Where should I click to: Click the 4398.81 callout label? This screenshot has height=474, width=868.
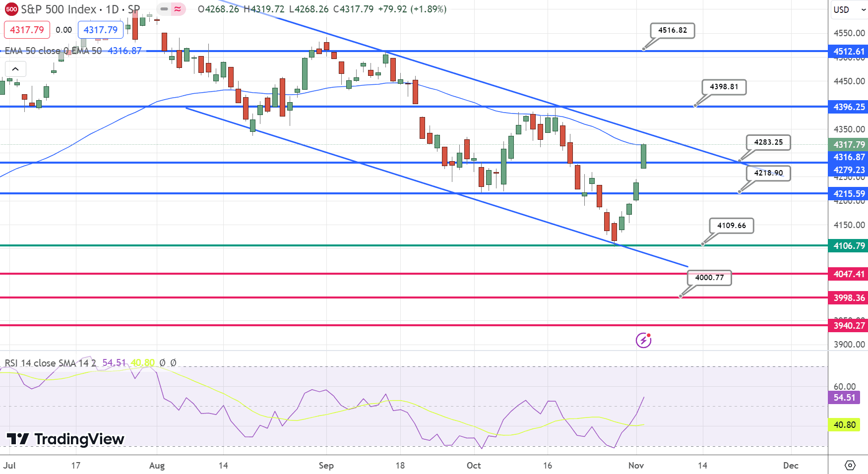coord(724,87)
